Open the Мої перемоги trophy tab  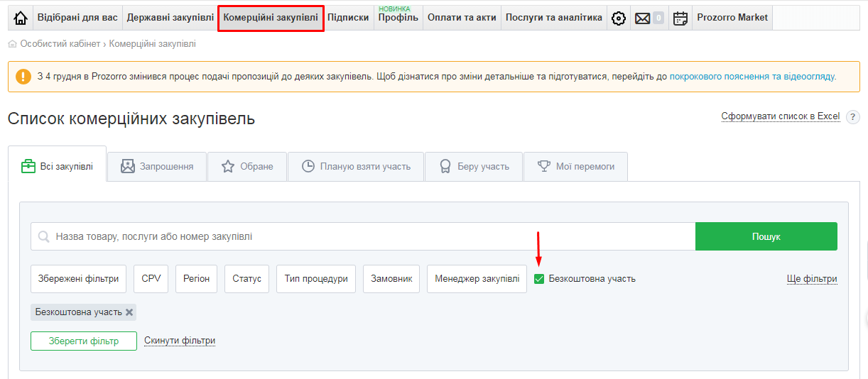pyautogui.click(x=575, y=166)
